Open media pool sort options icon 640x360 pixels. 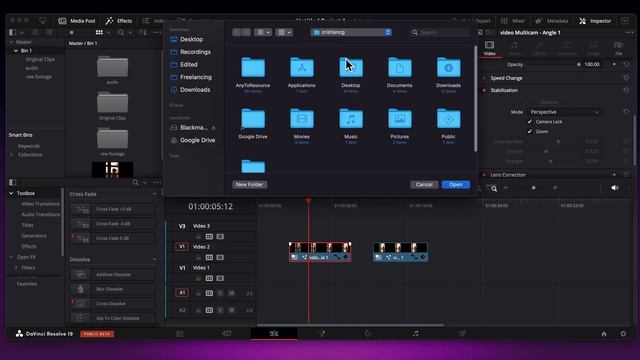tap(142, 32)
